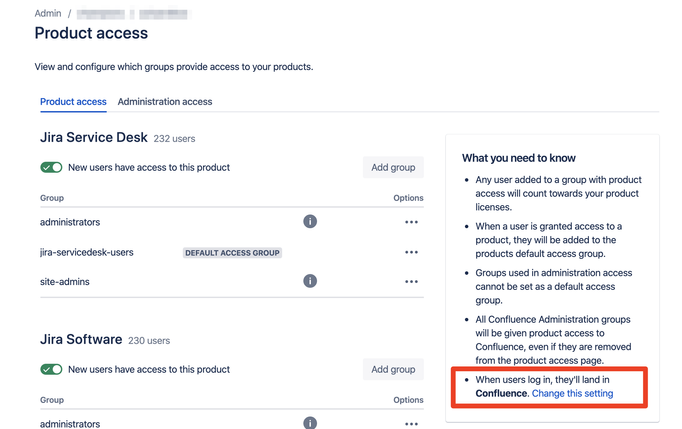
Task: Open options menu for Jira Service Desk administrators
Action: click(411, 222)
